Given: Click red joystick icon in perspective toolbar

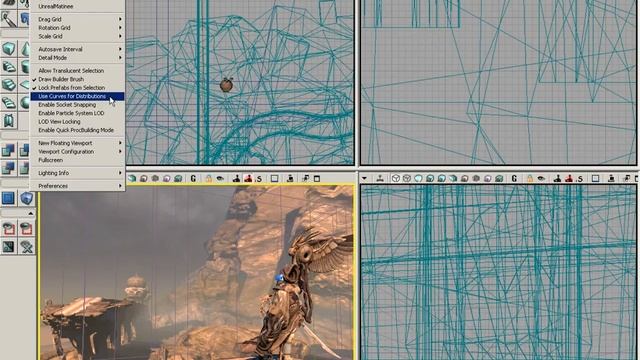Looking at the screenshot, I should tap(248, 178).
